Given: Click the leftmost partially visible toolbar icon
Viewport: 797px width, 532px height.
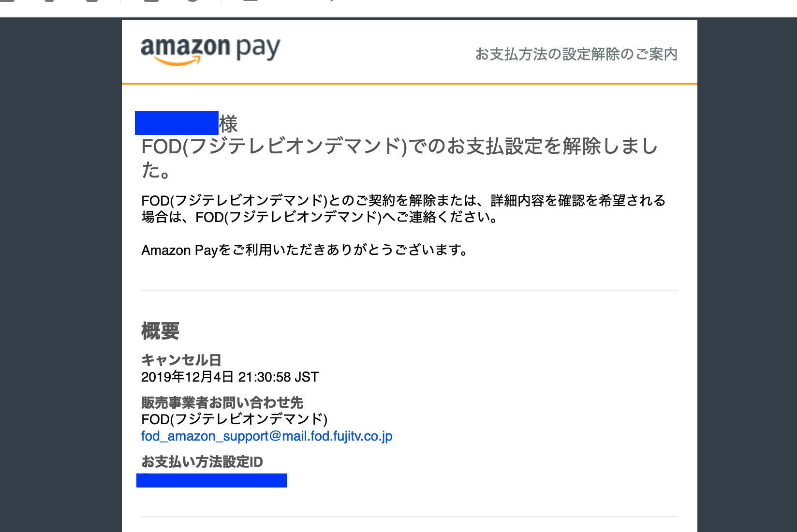Looking at the screenshot, I should 6,1.
